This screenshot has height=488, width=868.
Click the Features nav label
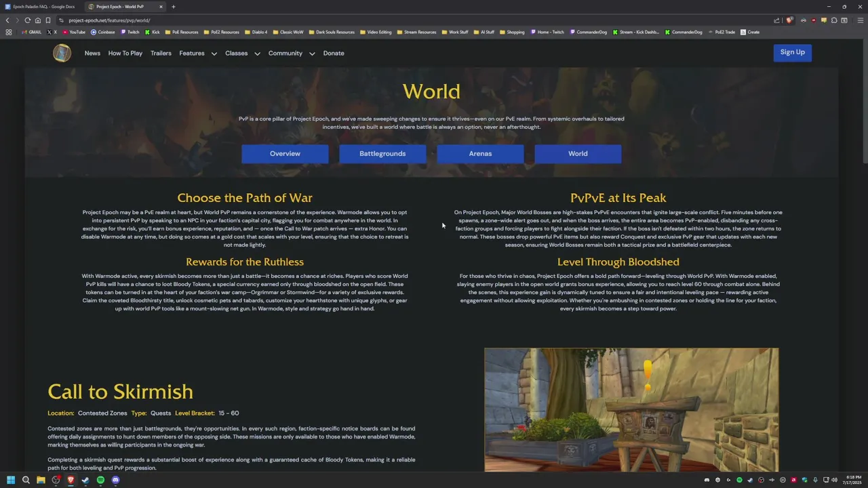(192, 53)
